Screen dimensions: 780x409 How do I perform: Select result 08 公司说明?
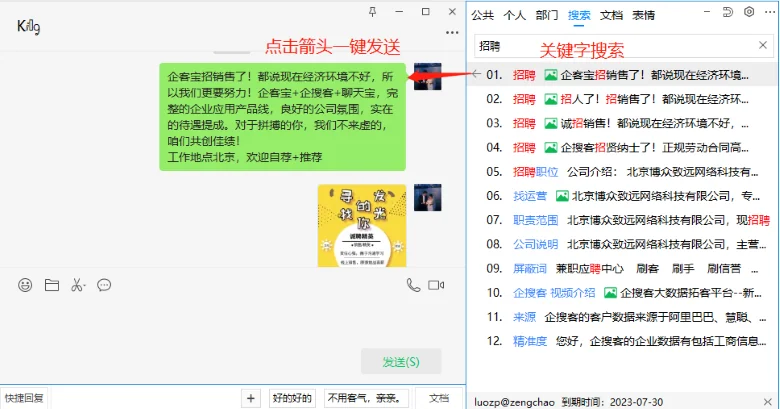click(x=622, y=245)
